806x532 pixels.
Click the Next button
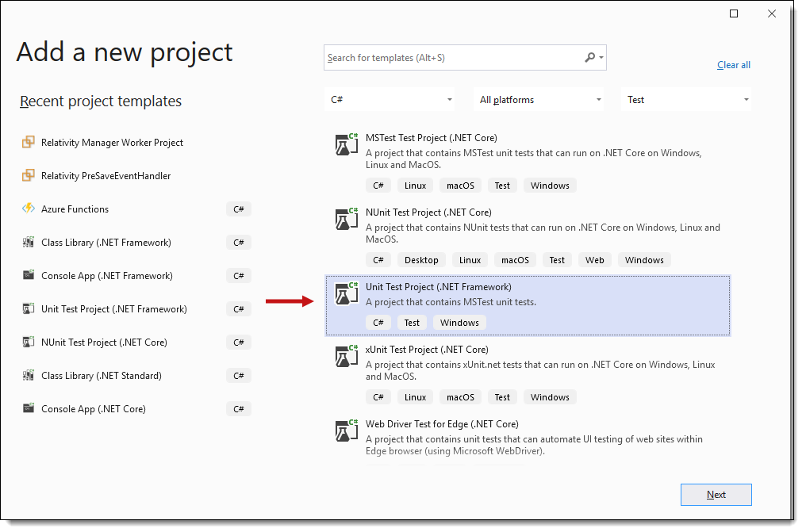(x=716, y=495)
